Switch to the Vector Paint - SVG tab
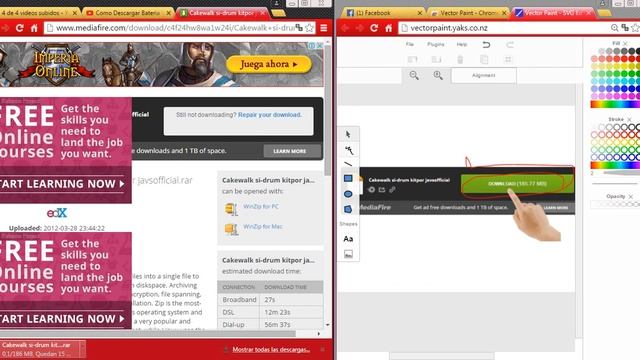The width and height of the screenshot is (640, 360). (553, 13)
